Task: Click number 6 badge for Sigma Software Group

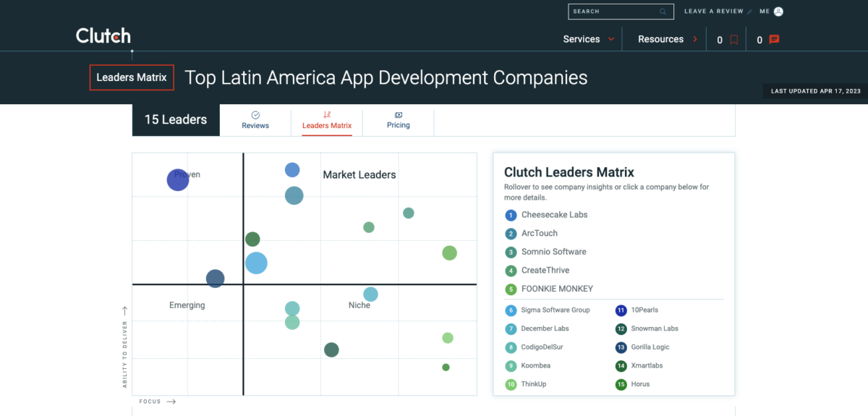Action: tap(511, 310)
